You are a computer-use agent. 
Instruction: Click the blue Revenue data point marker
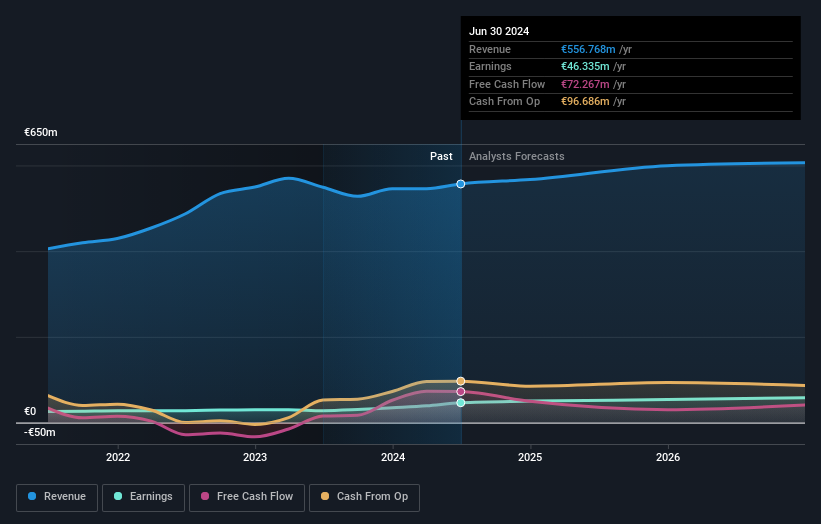tap(461, 184)
